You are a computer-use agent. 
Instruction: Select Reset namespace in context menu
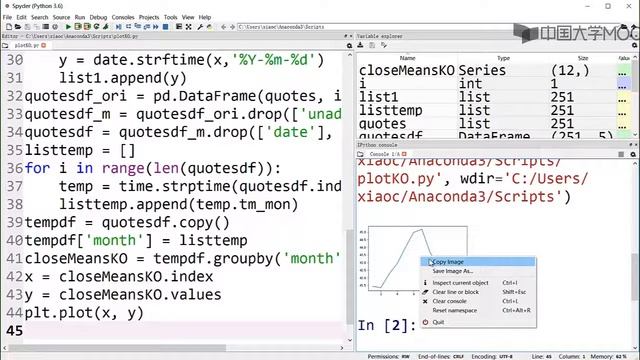(x=478, y=310)
